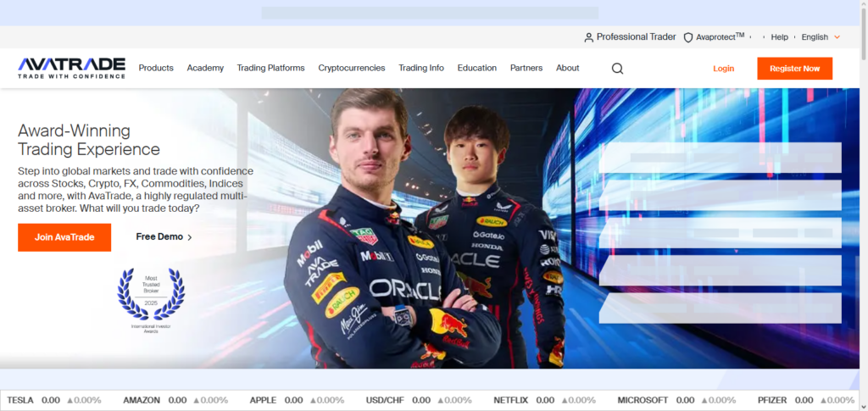This screenshot has width=868, height=411.
Task: Click the Login link
Action: (723, 69)
